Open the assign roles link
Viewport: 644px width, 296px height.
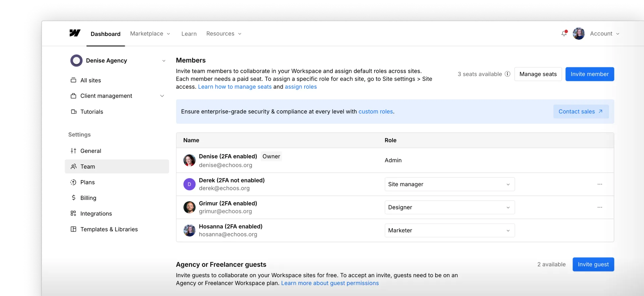point(301,87)
